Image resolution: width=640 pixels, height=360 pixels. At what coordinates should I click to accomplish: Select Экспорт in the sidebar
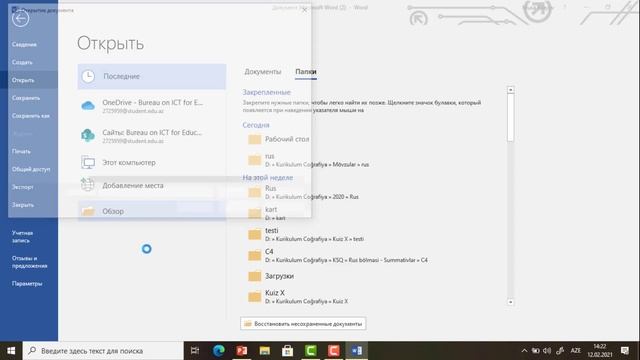[22, 187]
